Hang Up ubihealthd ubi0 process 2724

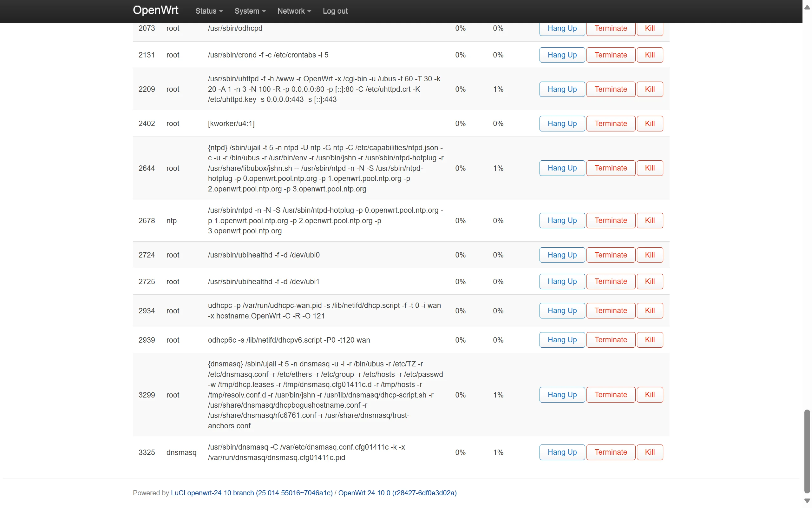click(x=562, y=255)
